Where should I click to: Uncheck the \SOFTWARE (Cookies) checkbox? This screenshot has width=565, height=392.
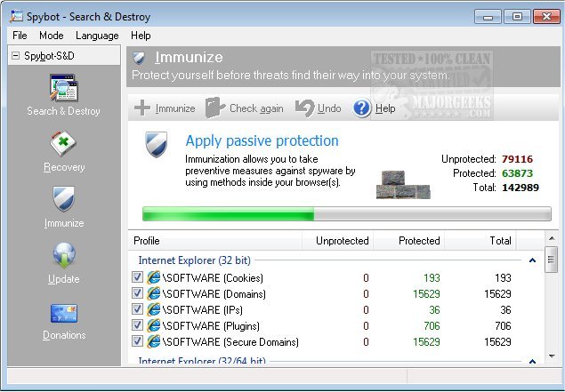137,278
